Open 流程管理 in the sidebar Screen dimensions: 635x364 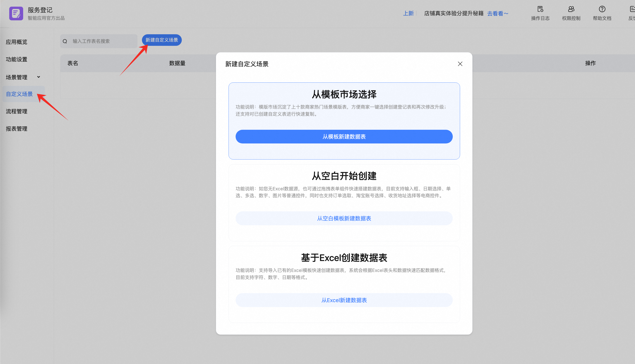pyautogui.click(x=17, y=112)
